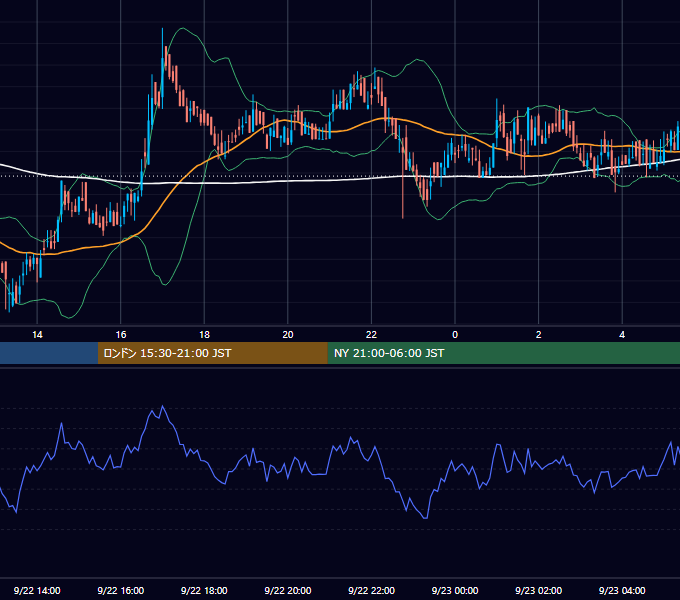Click the date label 9/23 04:00

tap(622, 590)
